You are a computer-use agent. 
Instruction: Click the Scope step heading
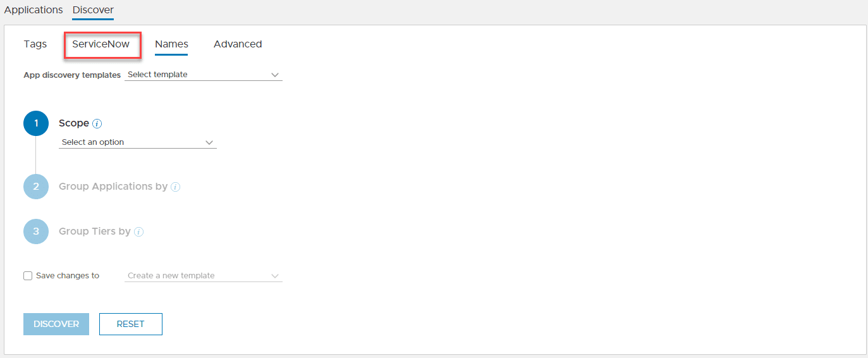[x=74, y=123]
